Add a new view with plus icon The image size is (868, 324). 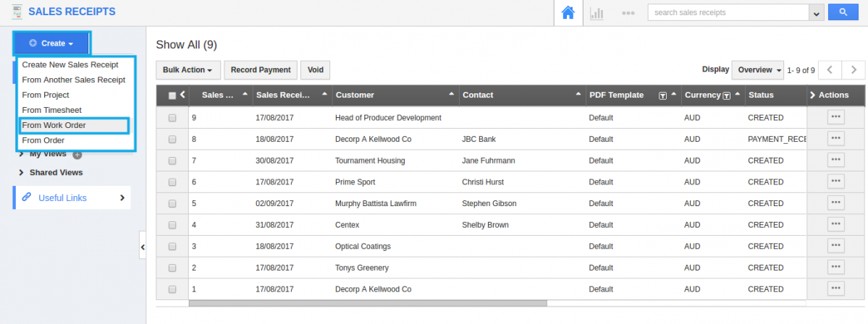(77, 154)
